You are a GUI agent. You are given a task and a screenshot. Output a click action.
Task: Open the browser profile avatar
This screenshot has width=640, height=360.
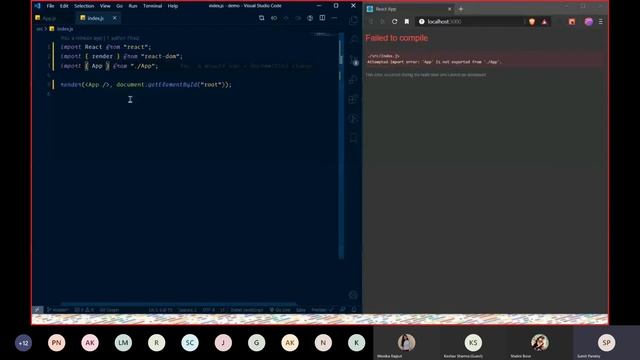pos(589,22)
